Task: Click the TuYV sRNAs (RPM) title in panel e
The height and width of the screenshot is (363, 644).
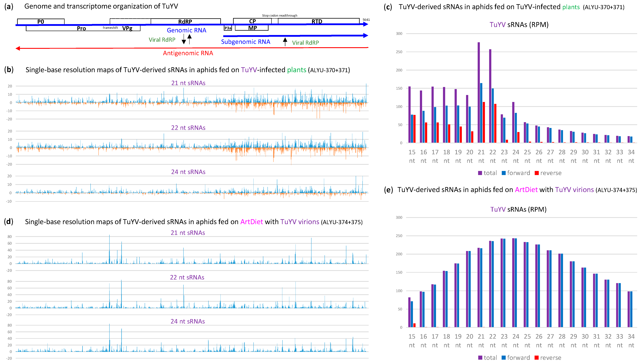Action: [x=518, y=209]
